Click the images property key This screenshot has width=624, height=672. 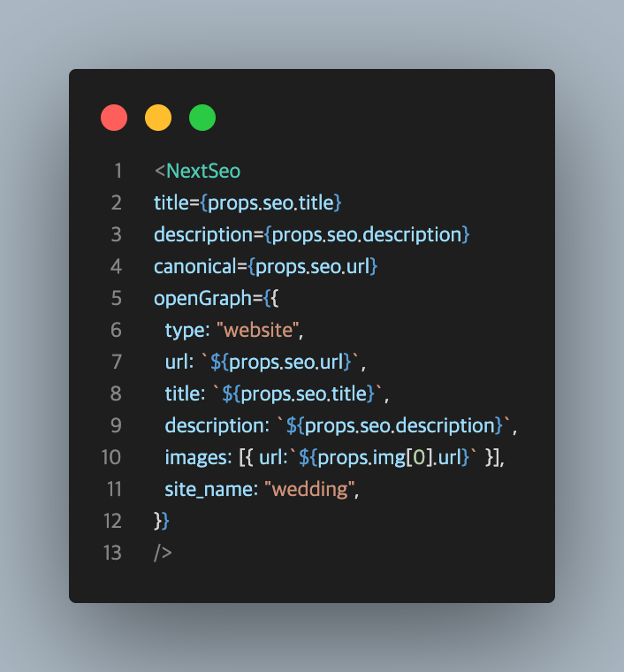coord(195,457)
